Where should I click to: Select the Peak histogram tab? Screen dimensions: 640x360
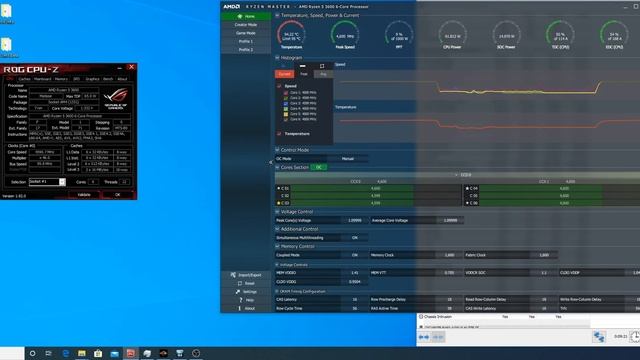[x=304, y=74]
